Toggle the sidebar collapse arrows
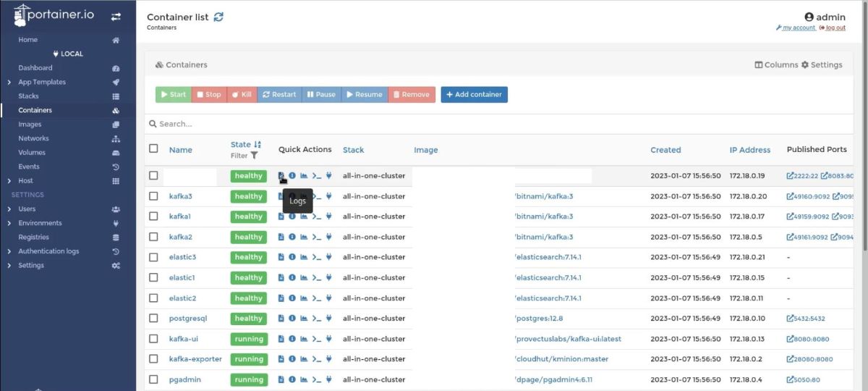868x391 pixels. click(115, 16)
